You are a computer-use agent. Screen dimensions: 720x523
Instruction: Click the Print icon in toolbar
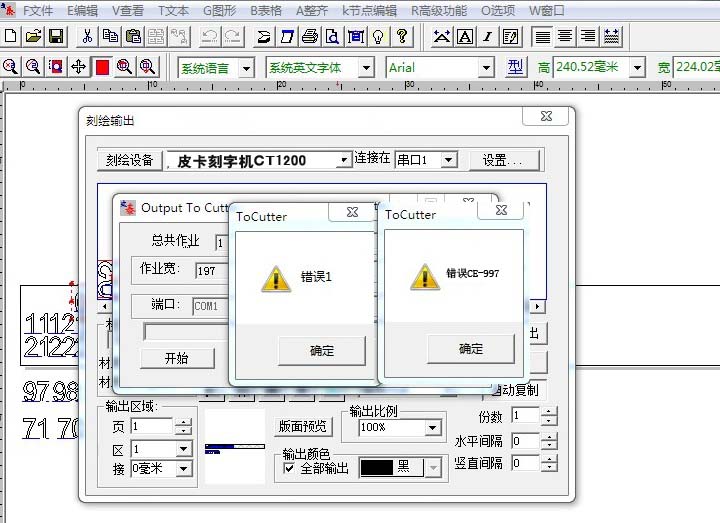click(309, 37)
